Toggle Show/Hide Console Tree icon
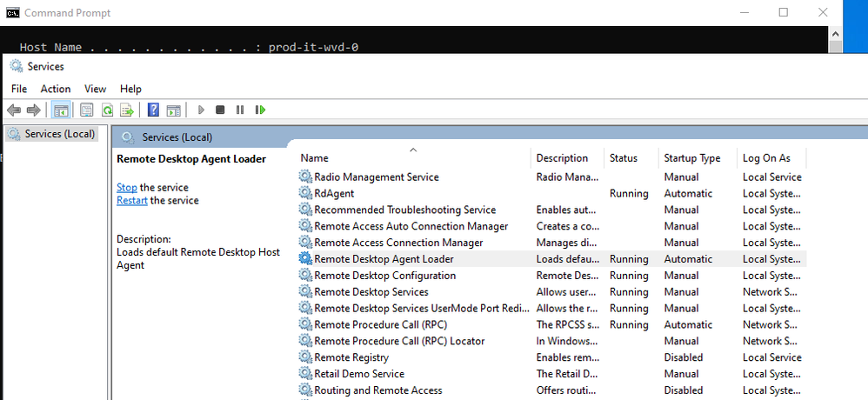 (60, 110)
